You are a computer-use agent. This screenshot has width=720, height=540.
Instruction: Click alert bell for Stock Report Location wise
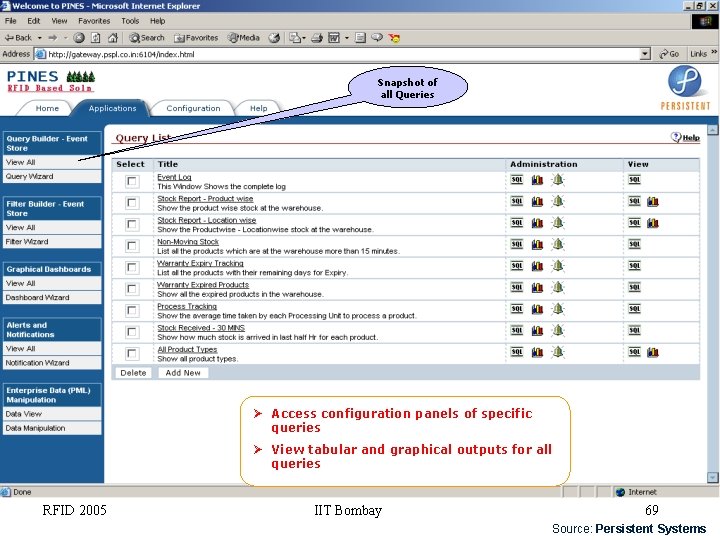click(558, 223)
